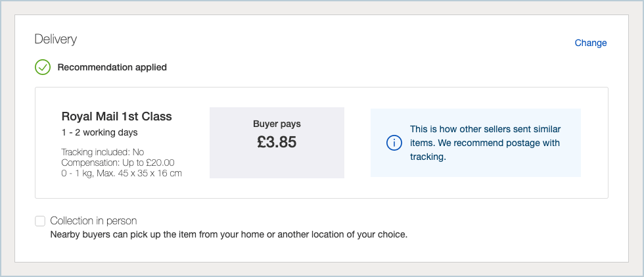Select the Royal Mail 1st Class heading
Viewport: 644px width, 277px height.
(117, 116)
